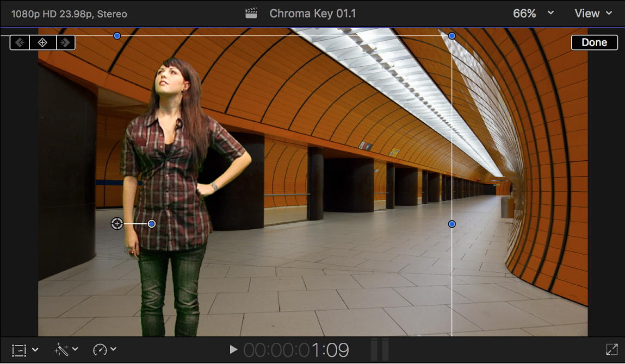Toggle the audio meters display
Screen dimensions: 625x364
coord(380,349)
